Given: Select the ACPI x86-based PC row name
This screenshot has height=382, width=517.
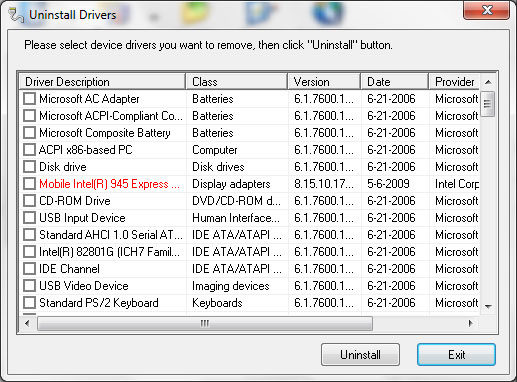Looking at the screenshot, I should [86, 150].
